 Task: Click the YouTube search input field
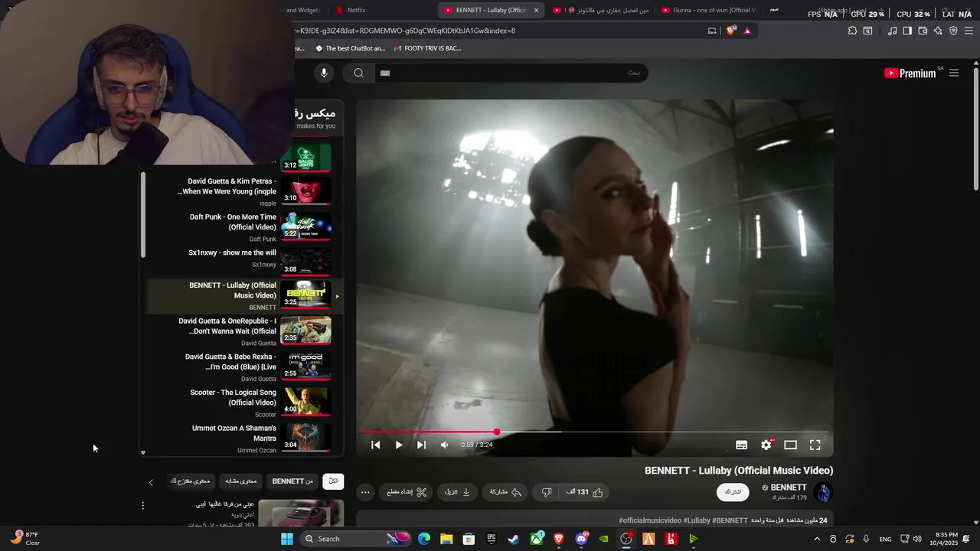point(511,73)
